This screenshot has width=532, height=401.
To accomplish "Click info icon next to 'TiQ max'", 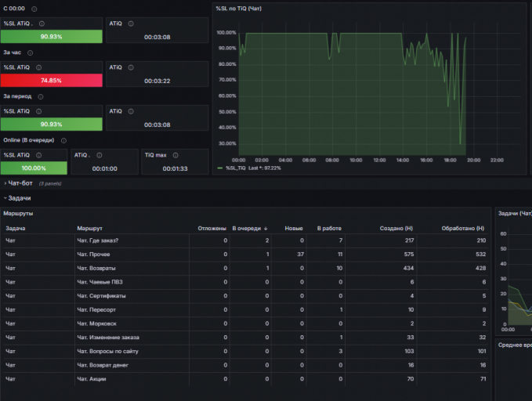I will 176,155.
